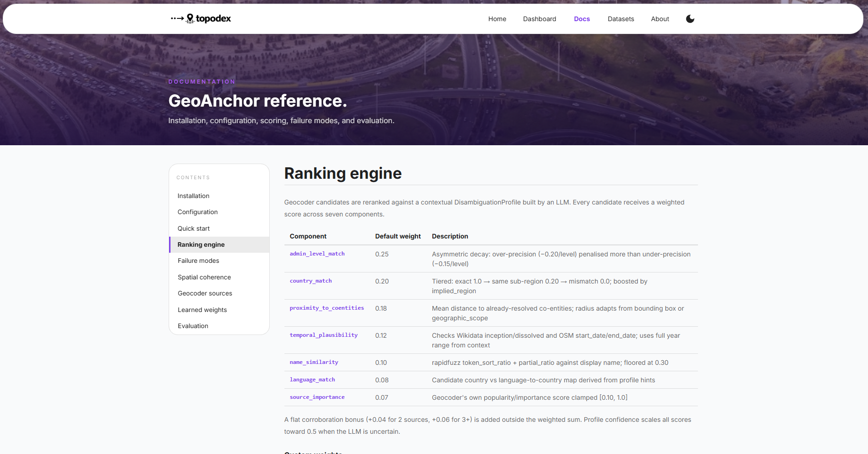
Task: Click the 0.25 weight value
Action: [382, 254]
